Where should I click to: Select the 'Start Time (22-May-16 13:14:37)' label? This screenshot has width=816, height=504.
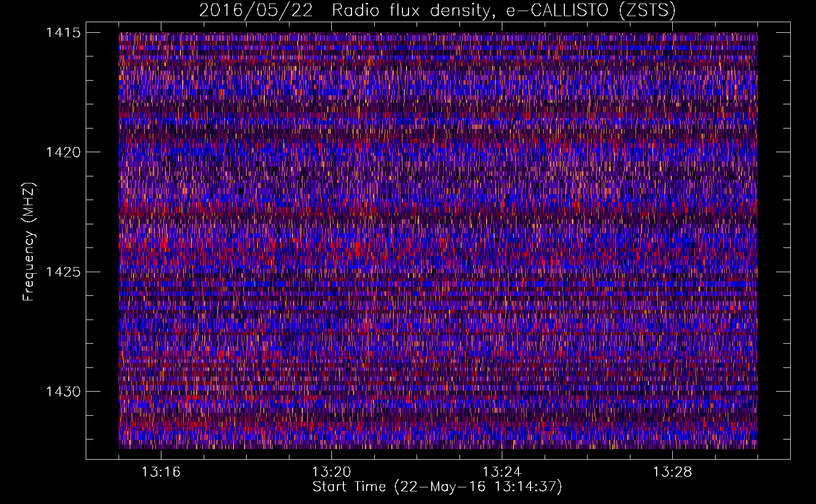click(437, 487)
